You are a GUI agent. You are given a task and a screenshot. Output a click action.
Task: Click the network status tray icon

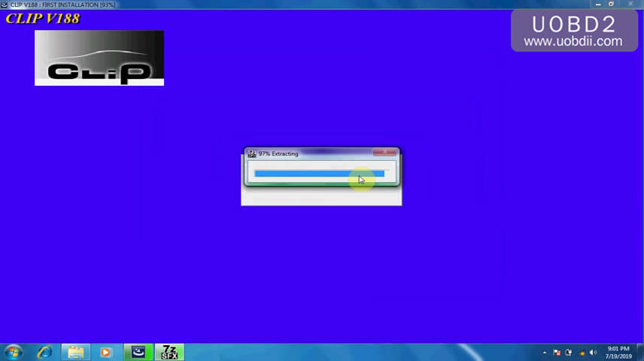pos(581,352)
